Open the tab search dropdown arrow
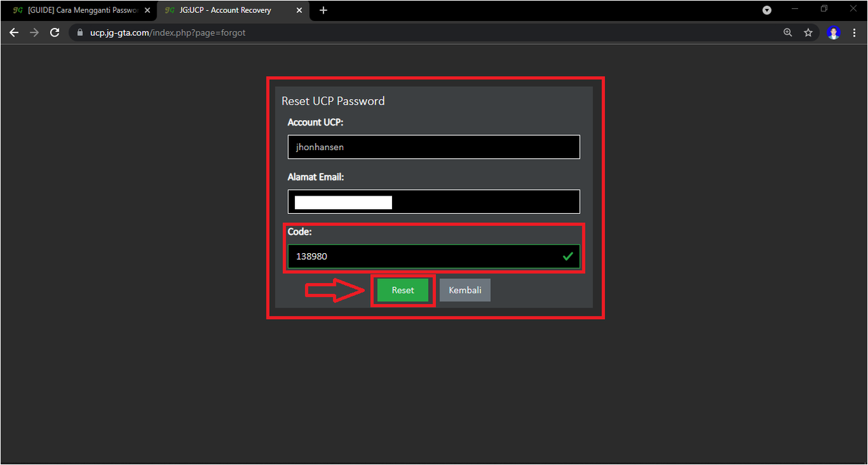 click(x=767, y=10)
